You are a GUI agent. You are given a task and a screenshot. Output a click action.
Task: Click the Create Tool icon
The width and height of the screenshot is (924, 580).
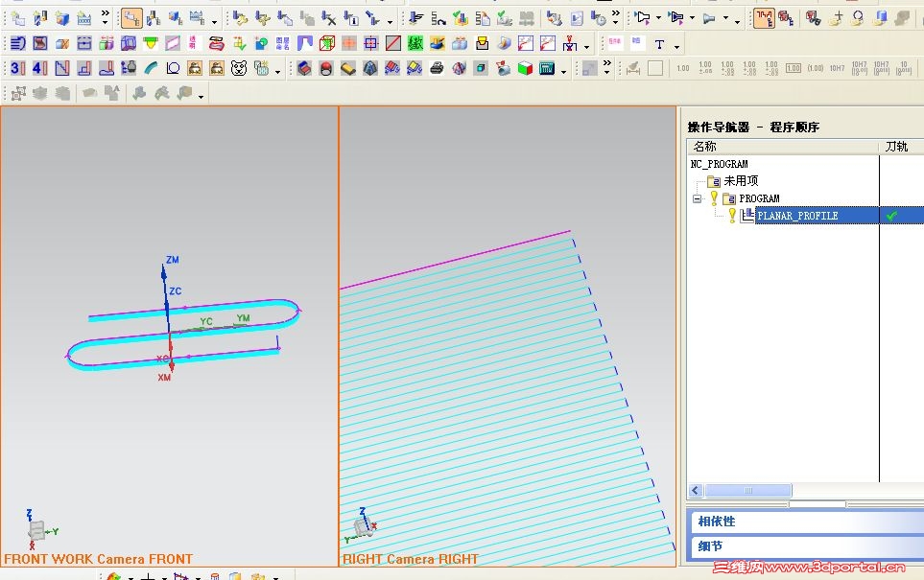click(40, 19)
